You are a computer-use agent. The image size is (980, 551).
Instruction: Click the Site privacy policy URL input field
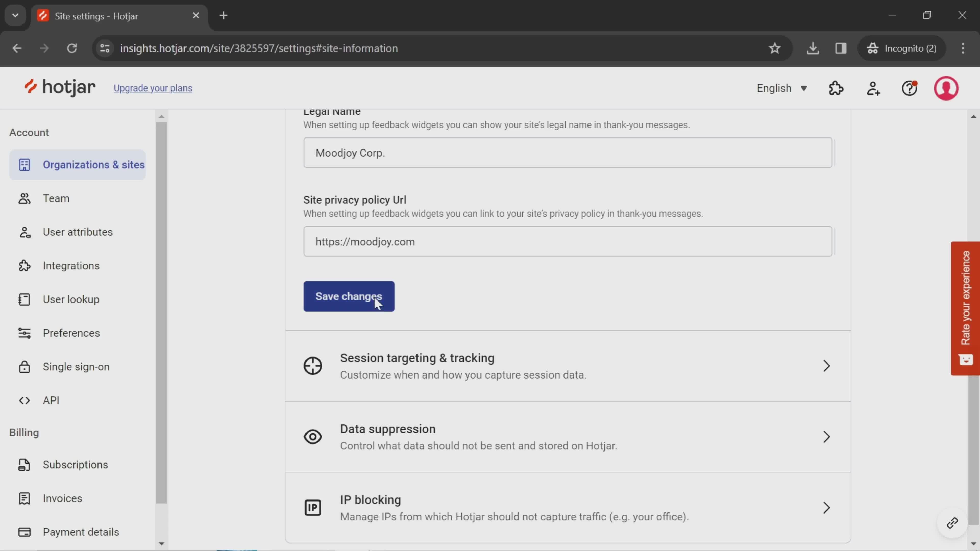click(x=568, y=241)
